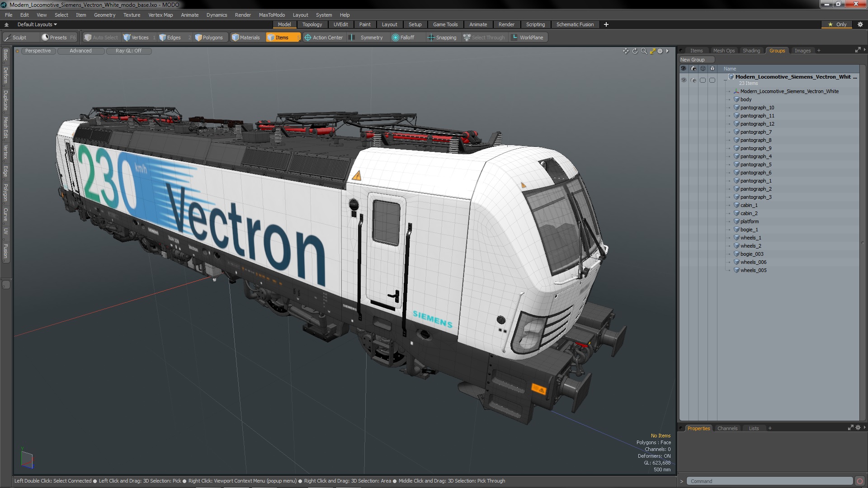Switch to the Topology layout tab
The height and width of the screenshot is (488, 868).
coord(312,24)
